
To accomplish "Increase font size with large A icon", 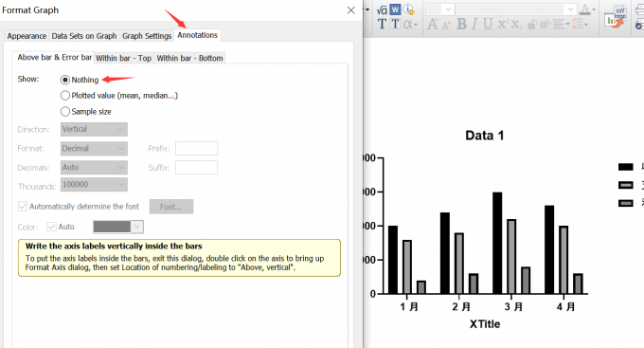I will click(x=433, y=25).
